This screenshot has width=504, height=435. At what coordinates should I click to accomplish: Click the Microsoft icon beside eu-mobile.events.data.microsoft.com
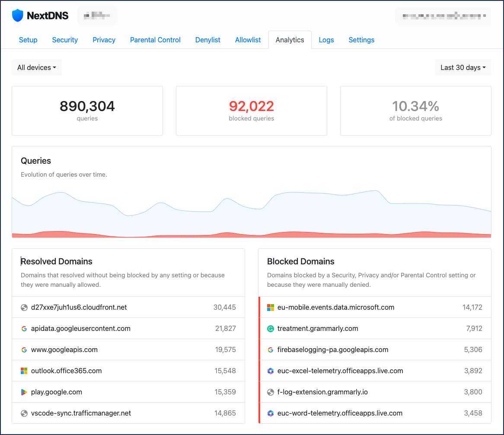point(271,308)
